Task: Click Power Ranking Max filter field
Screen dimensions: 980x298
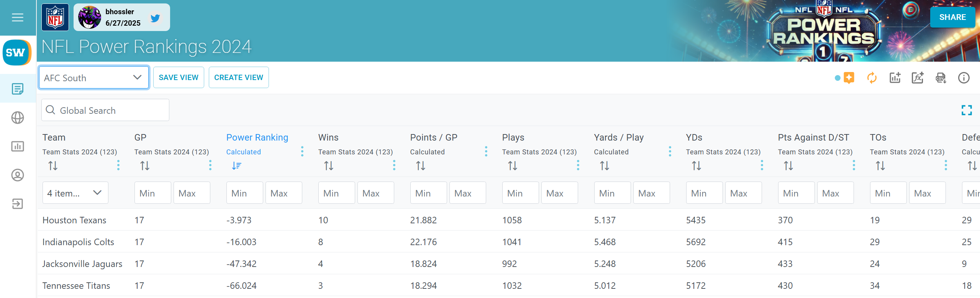Action: (284, 193)
